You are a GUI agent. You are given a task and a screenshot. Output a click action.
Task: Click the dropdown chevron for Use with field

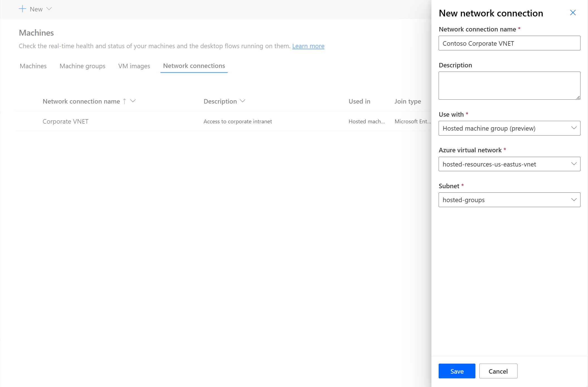tap(574, 128)
